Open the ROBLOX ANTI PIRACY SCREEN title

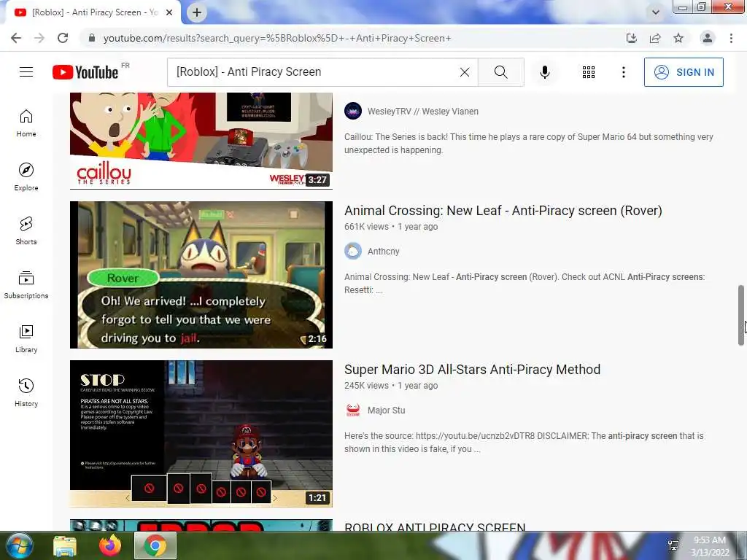(x=435, y=526)
